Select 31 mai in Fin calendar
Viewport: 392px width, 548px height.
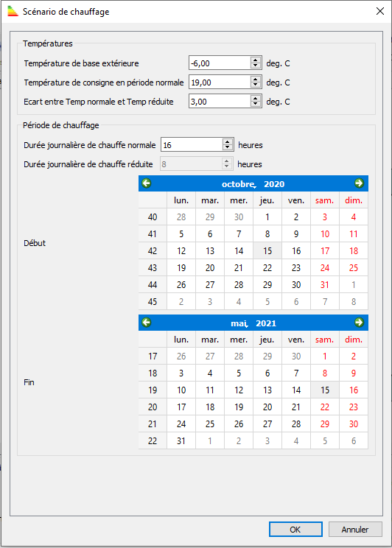[x=181, y=440]
